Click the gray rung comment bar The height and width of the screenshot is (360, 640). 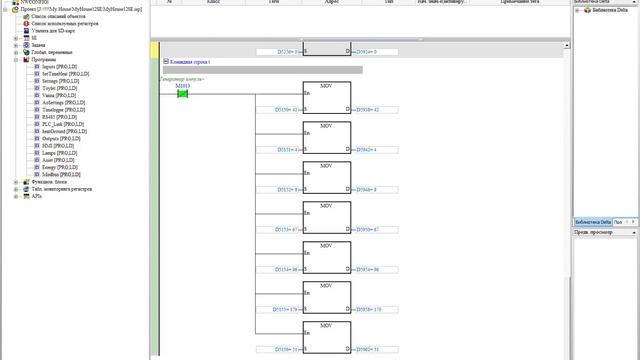pyautogui.click(x=262, y=70)
